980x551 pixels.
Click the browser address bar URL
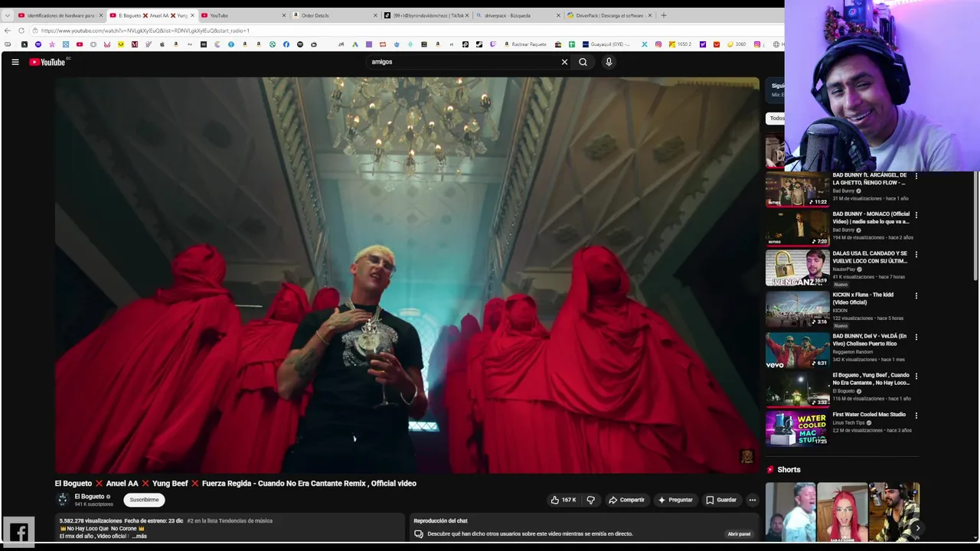coord(145,31)
